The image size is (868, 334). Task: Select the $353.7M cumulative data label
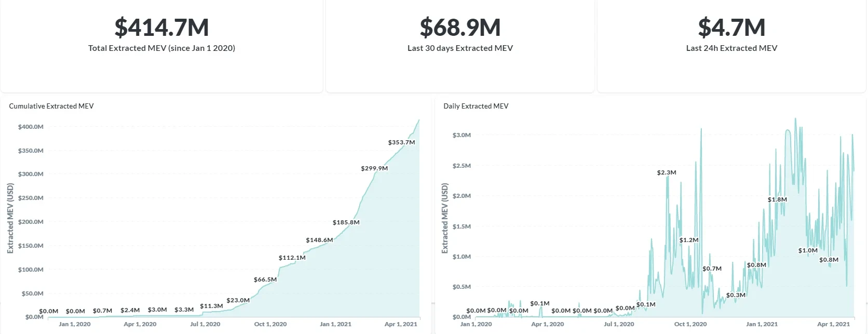401,142
